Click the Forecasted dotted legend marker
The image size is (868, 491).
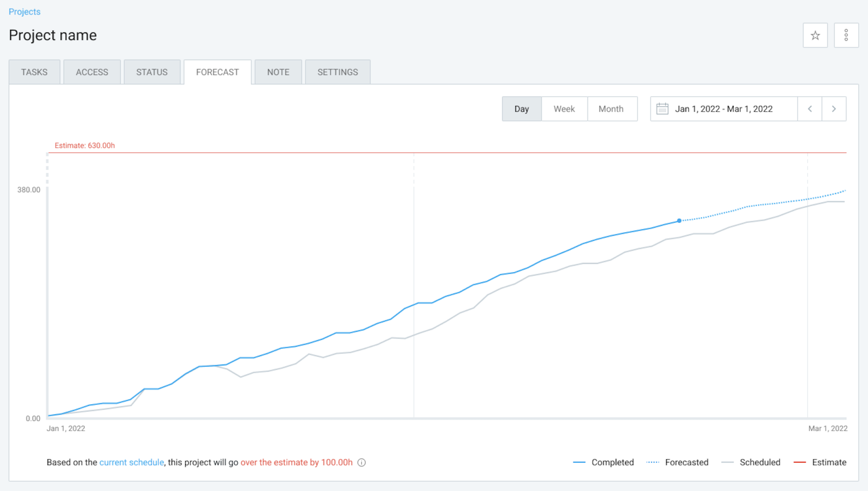pos(653,463)
